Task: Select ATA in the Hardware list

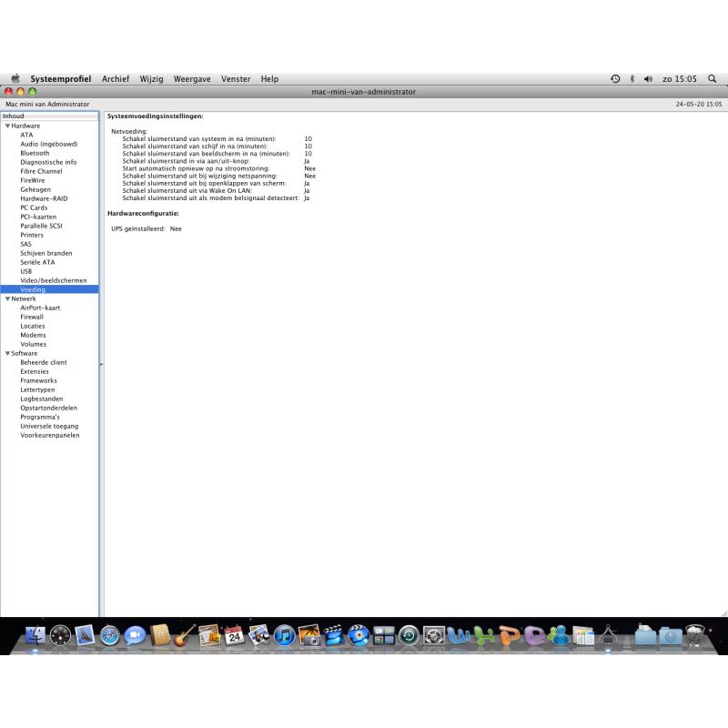Action: point(26,135)
